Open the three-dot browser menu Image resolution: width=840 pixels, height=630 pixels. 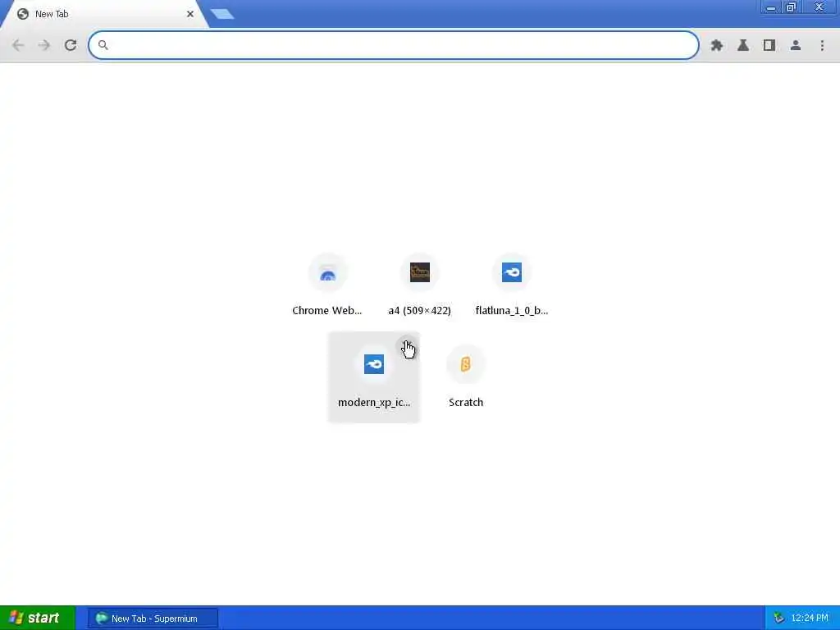tap(822, 46)
